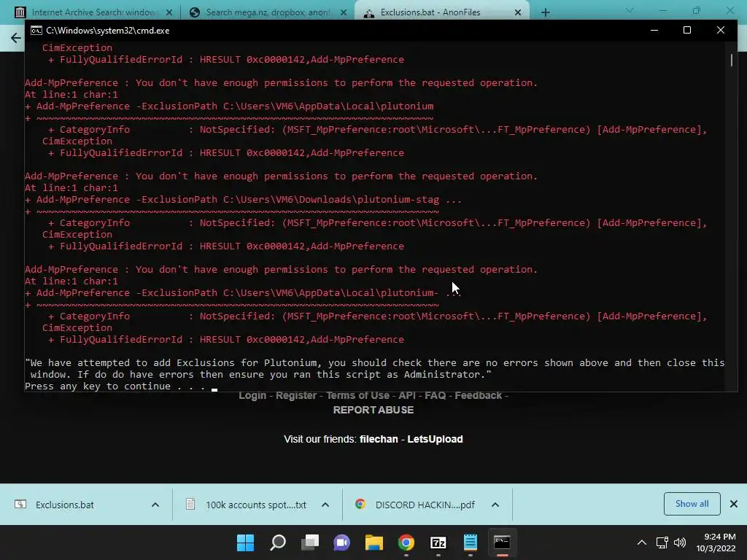
Task: Switch to the Search mega.nz, dropbox tab
Action: point(267,12)
